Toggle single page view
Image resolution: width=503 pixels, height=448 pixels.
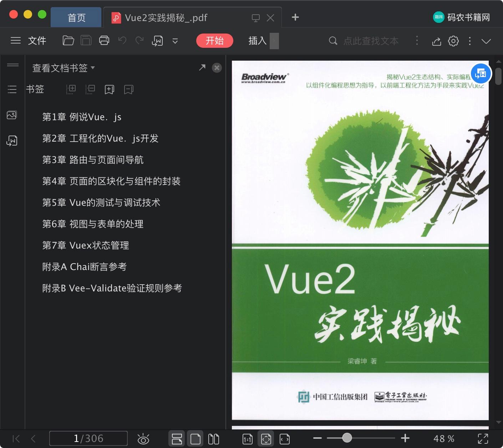(195, 439)
